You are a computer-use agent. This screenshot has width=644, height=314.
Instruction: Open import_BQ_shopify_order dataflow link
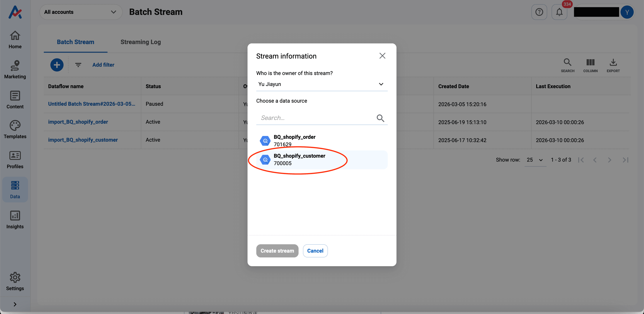click(78, 122)
